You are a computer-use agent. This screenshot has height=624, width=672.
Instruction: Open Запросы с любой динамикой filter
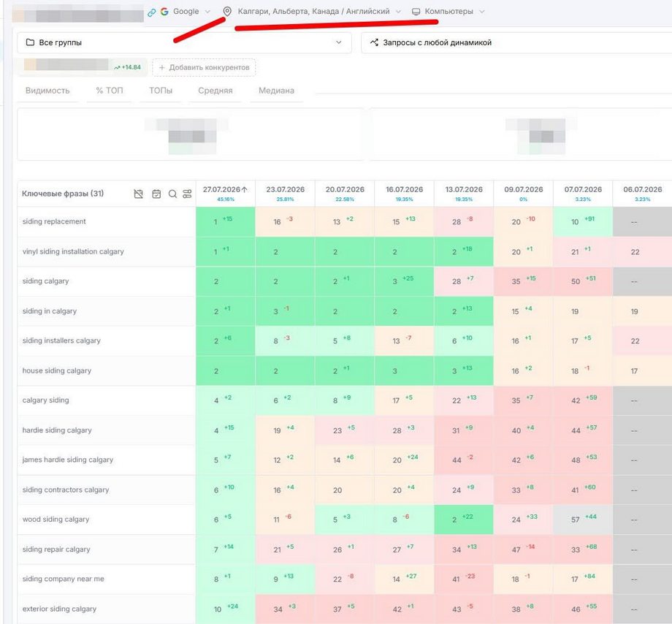coord(516,42)
